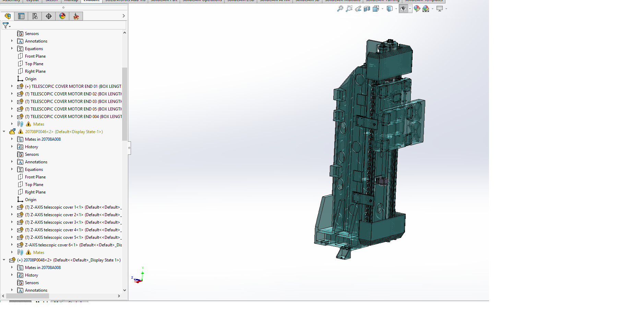Open the ConfigurationManager panel icon
The width and height of the screenshot is (644, 315).
pyautogui.click(x=35, y=16)
